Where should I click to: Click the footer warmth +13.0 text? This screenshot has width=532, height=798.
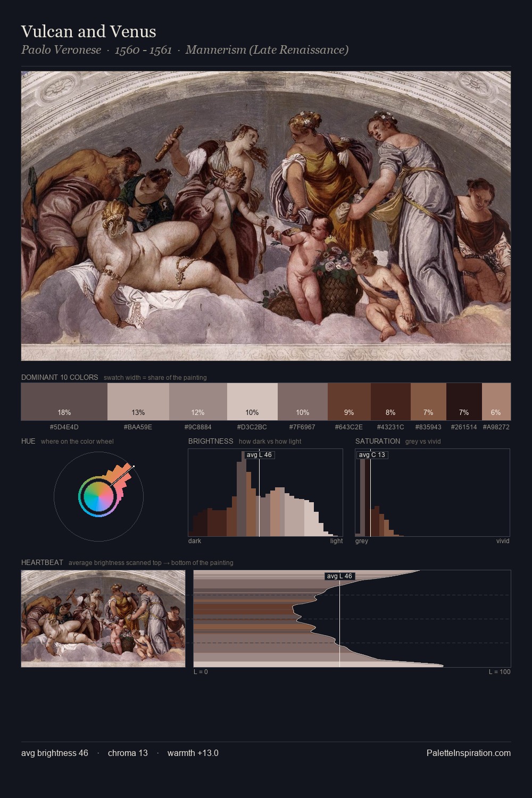pyautogui.click(x=193, y=753)
